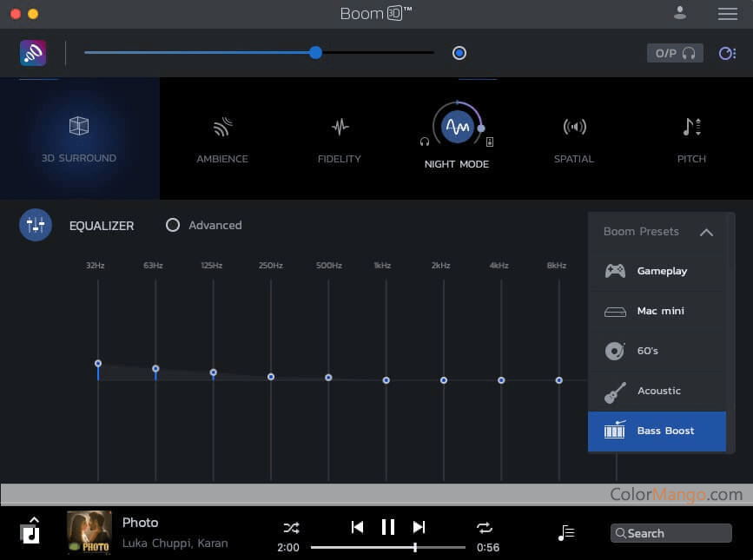Activate the Night Mode dial
This screenshot has width=753, height=560.
[457, 126]
